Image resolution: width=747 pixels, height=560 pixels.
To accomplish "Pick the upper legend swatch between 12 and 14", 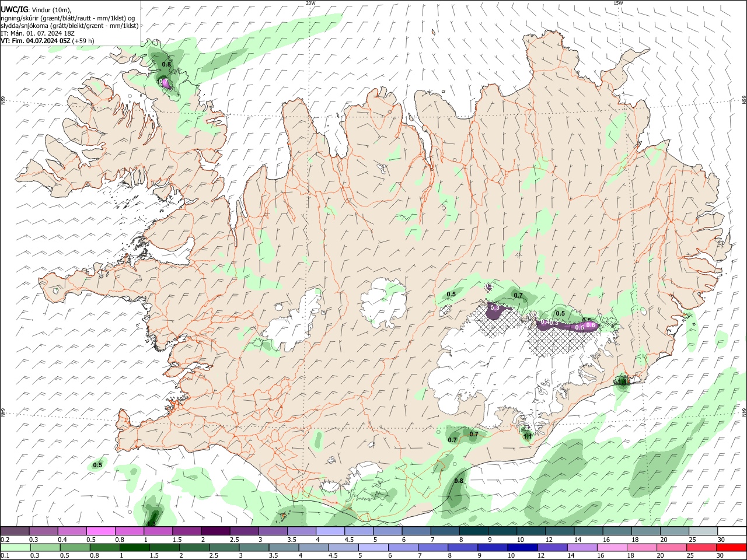I will point(560,531).
